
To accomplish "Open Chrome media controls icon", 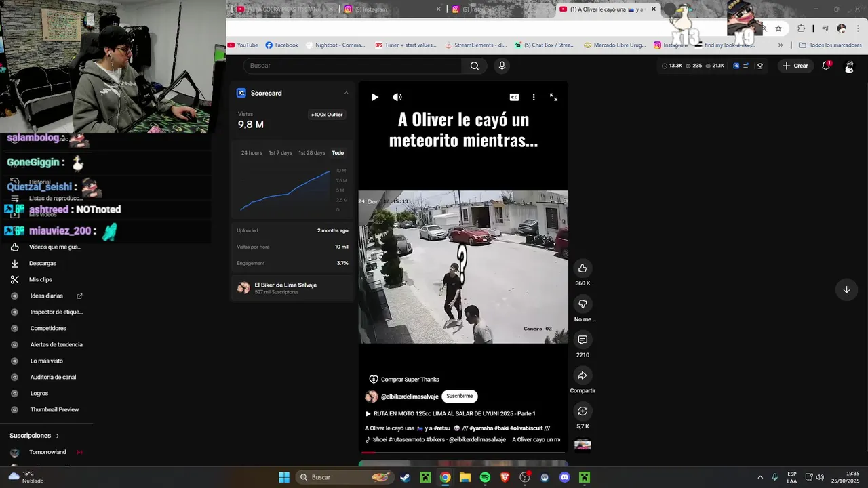I will click(825, 28).
